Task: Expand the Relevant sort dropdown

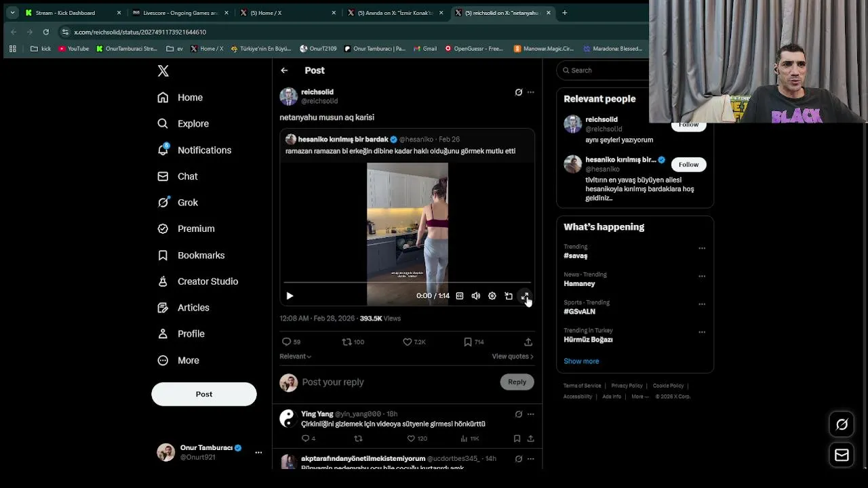Action: pyautogui.click(x=296, y=357)
